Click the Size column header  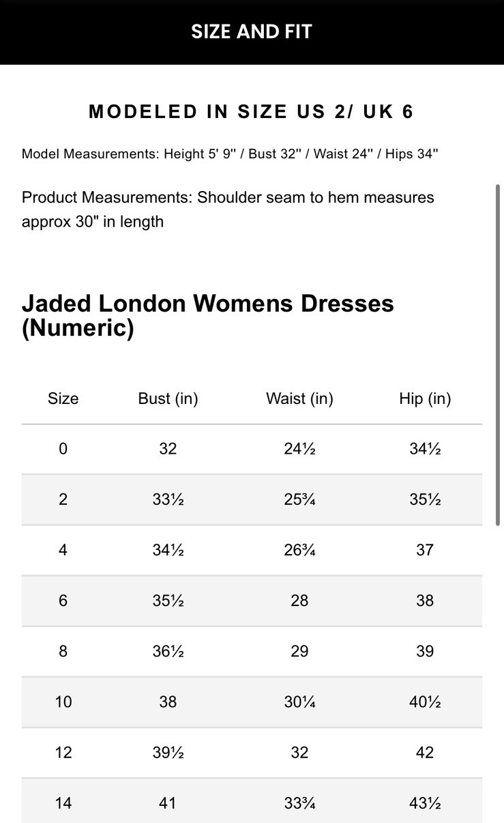pyautogui.click(x=63, y=399)
